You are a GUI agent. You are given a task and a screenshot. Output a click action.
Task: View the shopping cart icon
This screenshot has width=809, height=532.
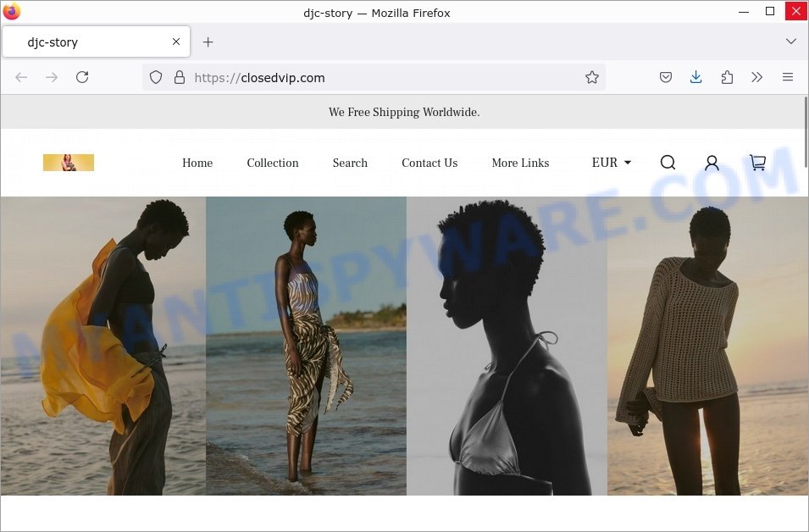[x=757, y=163]
